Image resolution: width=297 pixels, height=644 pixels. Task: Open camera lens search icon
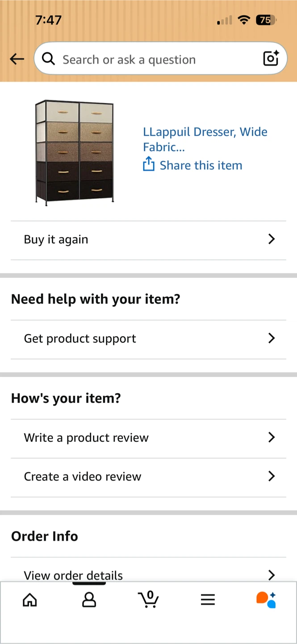click(x=271, y=59)
